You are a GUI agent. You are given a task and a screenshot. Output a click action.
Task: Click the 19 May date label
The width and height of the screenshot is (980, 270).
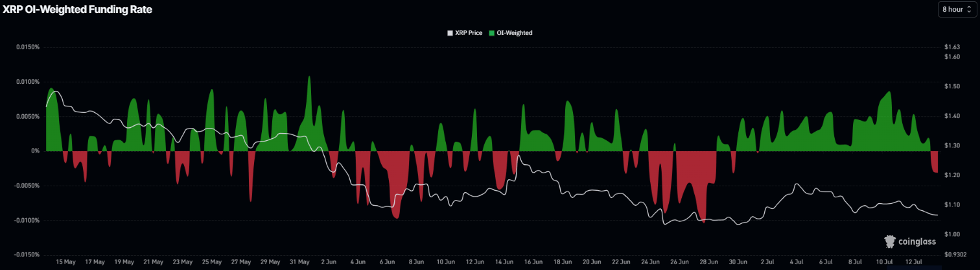124,262
